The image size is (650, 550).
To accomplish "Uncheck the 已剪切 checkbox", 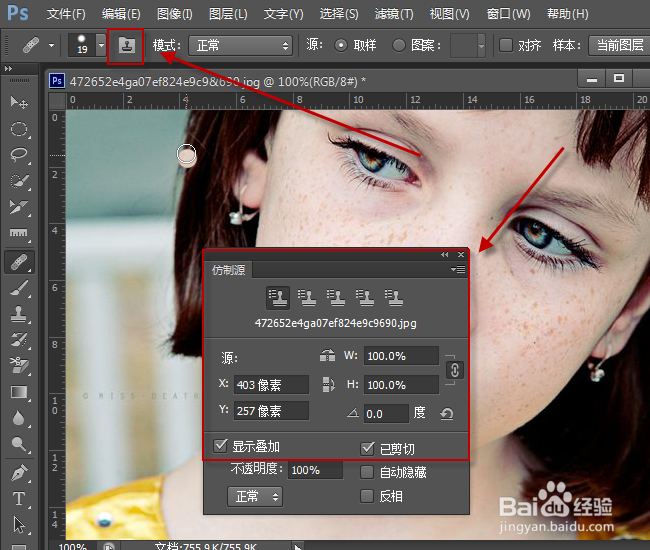I will (367, 448).
